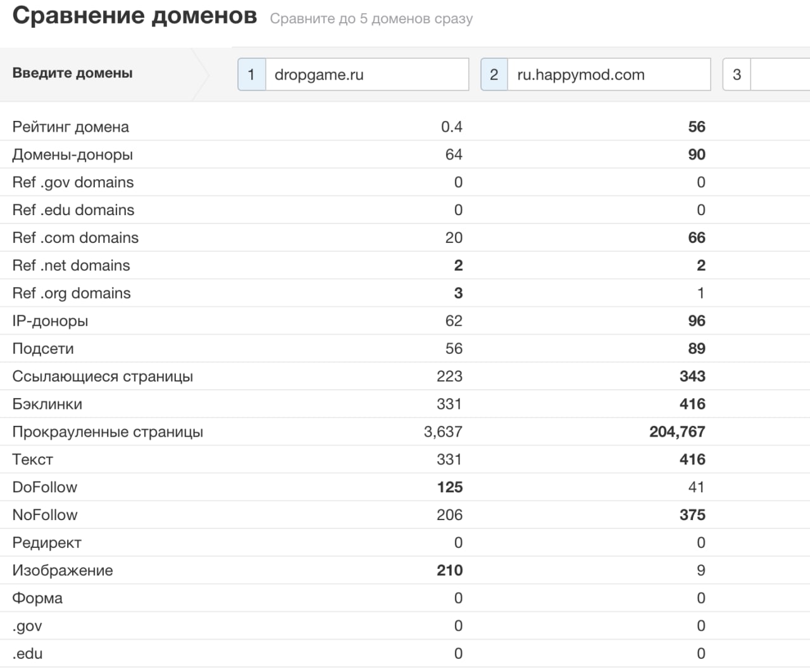Click the Ref .org value 3
The image size is (810, 672).
pyautogui.click(x=458, y=293)
